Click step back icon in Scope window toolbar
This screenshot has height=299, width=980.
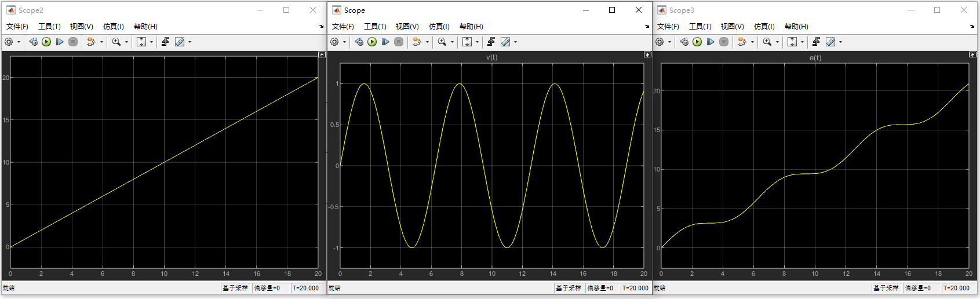(359, 42)
